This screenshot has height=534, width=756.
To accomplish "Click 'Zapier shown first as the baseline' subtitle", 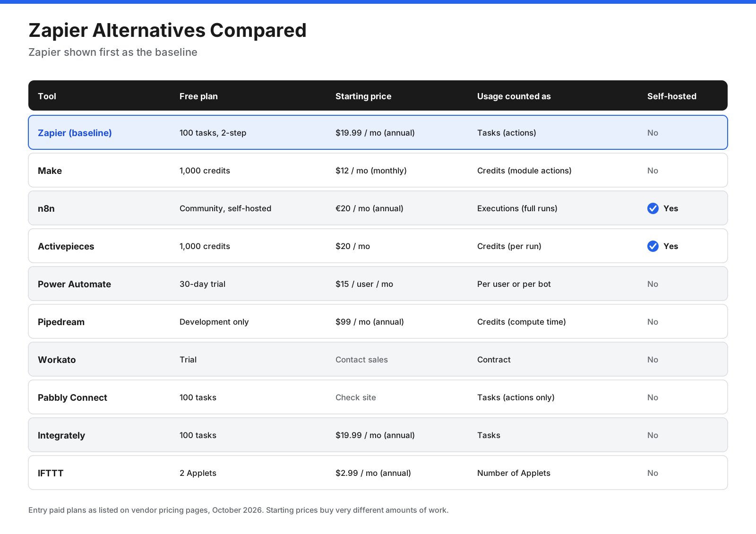I will [x=113, y=52].
